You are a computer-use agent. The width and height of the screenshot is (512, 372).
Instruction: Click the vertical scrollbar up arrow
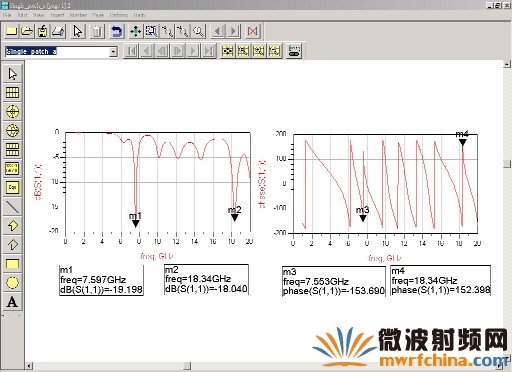point(507,64)
